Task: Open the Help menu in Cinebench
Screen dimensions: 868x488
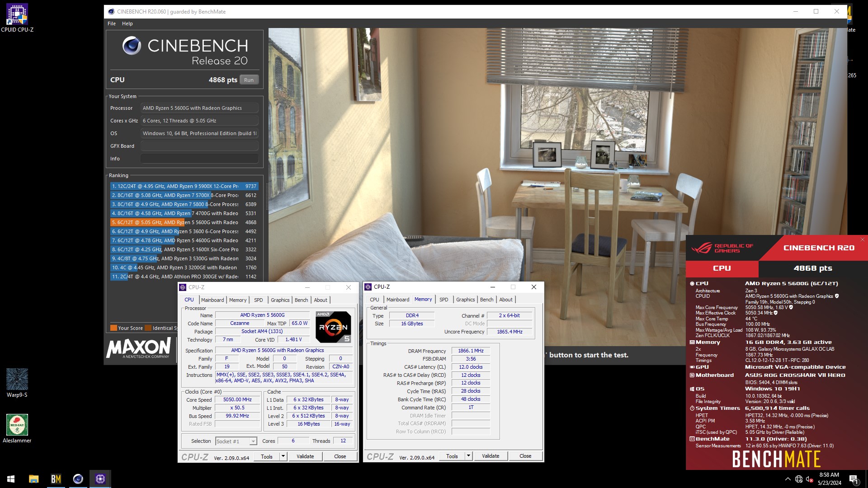Action: click(127, 23)
